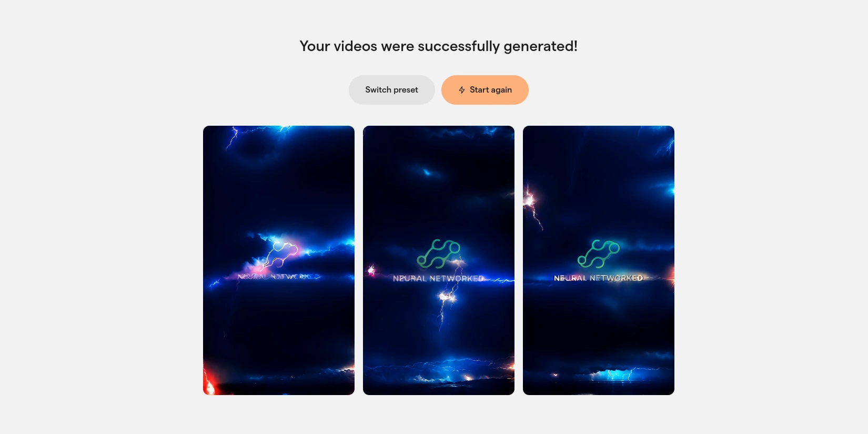Click the red flare in first video corner

(210, 381)
